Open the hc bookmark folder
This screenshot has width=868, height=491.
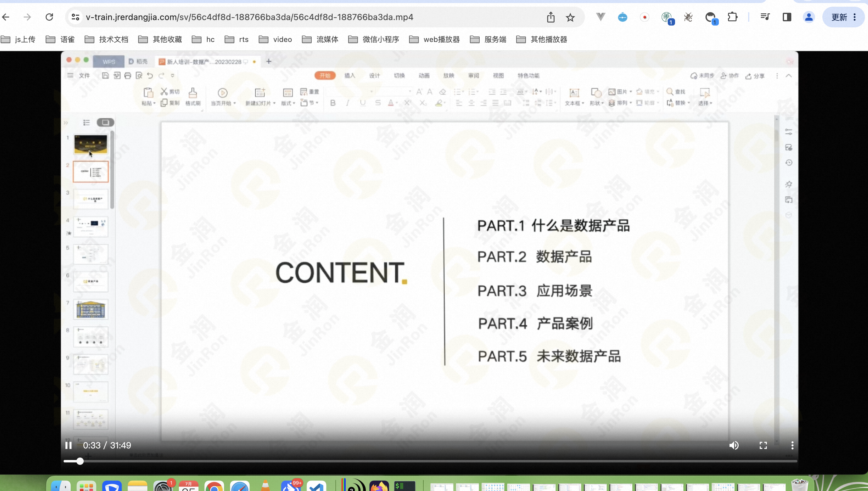203,40
